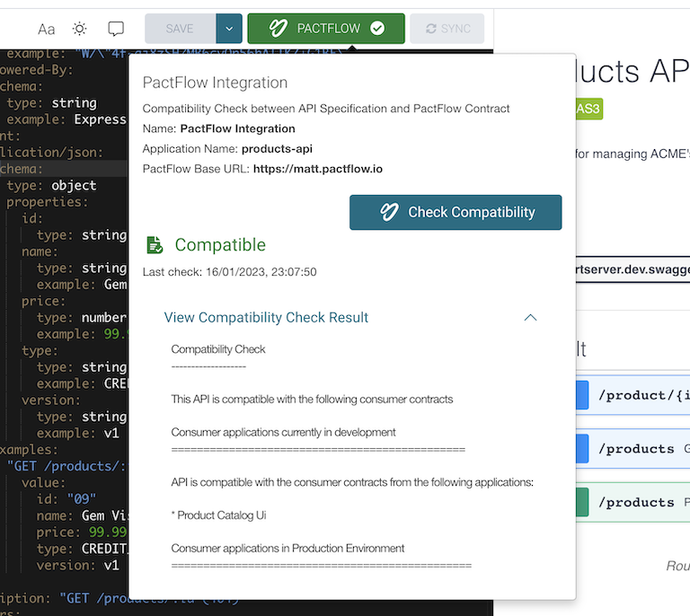690x616 pixels.
Task: Open the Save options dropdown arrow
Action: tap(229, 29)
